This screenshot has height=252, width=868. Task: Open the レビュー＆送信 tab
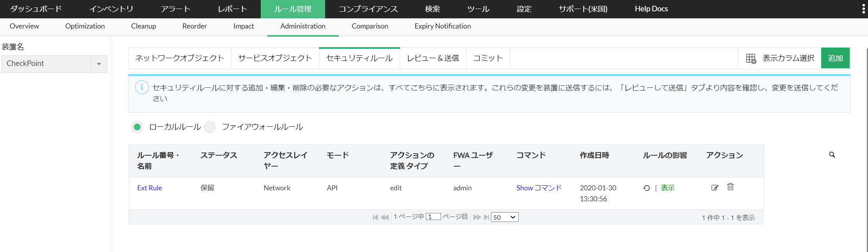[x=433, y=58]
